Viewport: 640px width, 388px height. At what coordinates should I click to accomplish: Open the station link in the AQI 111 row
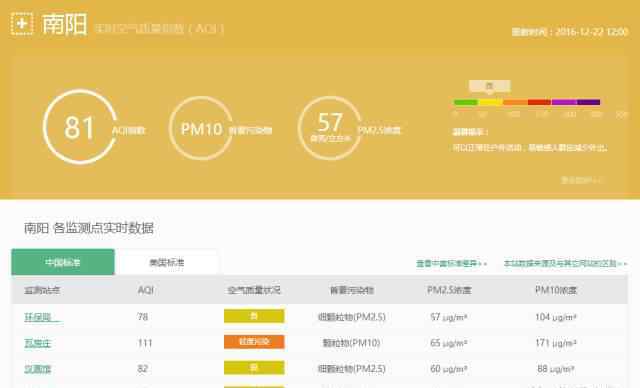click(38, 343)
